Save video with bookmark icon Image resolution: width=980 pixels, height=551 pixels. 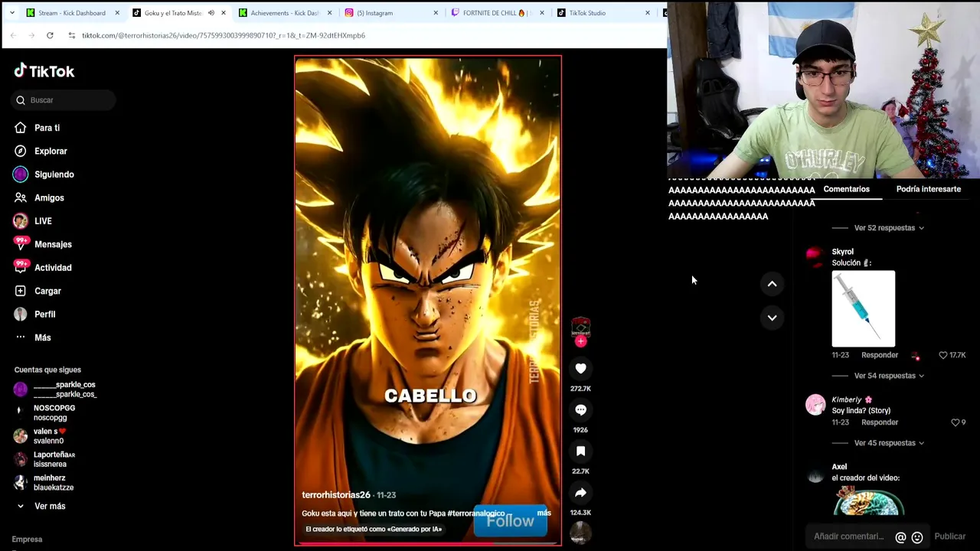click(580, 452)
